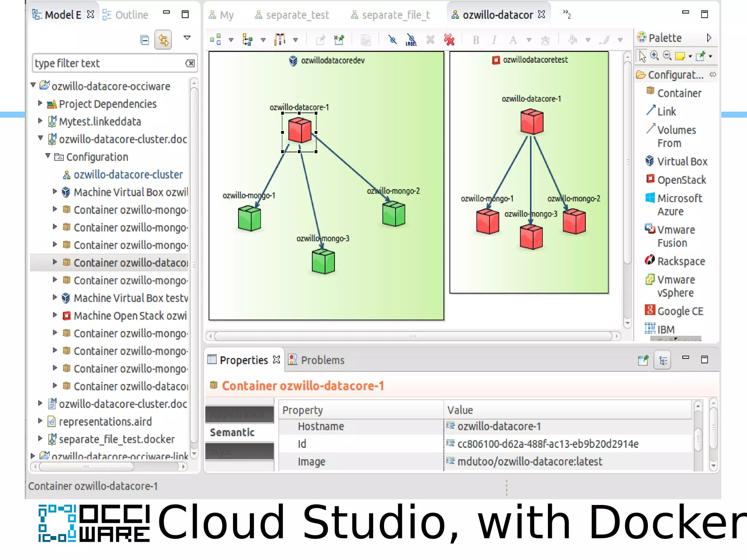Image resolution: width=747 pixels, height=560 pixels.
Task: Select the OpenStack palette tool
Action: [676, 179]
